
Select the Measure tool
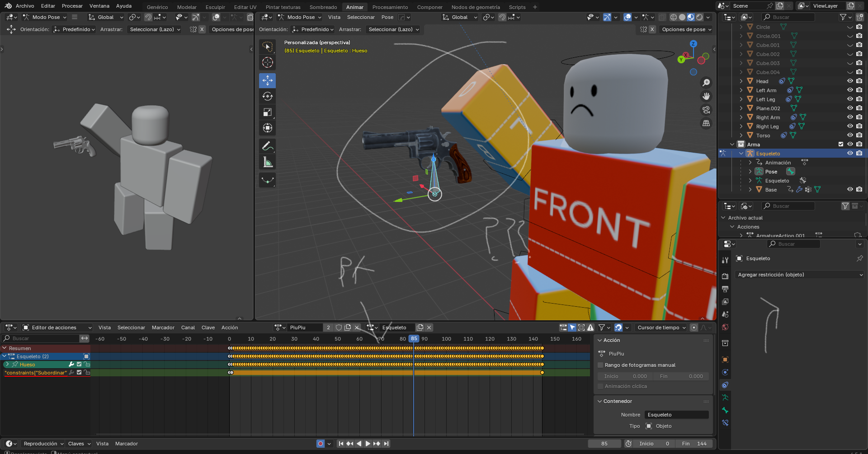pos(268,162)
